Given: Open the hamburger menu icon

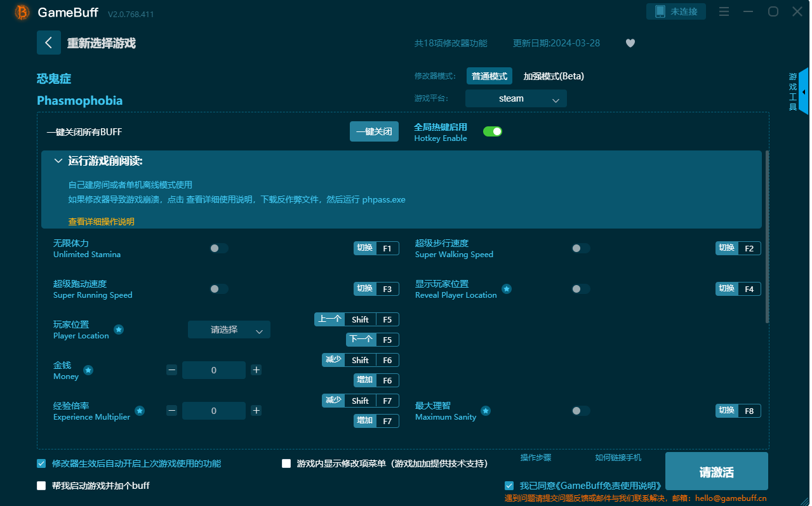Looking at the screenshot, I should [x=724, y=11].
